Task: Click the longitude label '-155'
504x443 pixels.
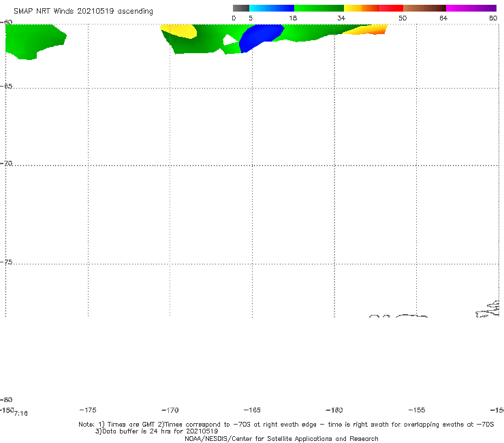Action: pyautogui.click(x=417, y=410)
